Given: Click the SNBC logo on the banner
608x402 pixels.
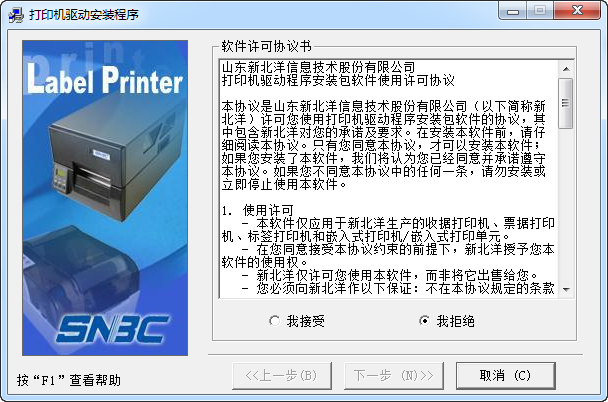Looking at the screenshot, I should coord(112,329).
